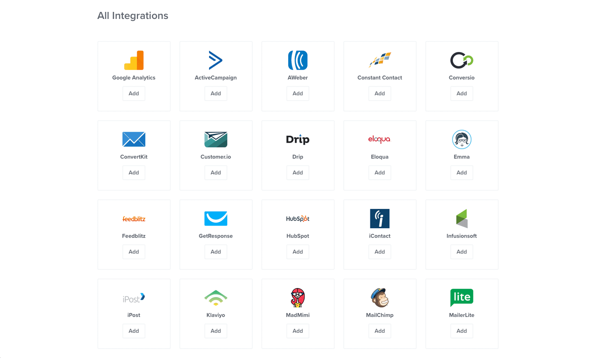Click the "Klaviyo" name label
This screenshot has height=364, width=595.
coord(216,315)
